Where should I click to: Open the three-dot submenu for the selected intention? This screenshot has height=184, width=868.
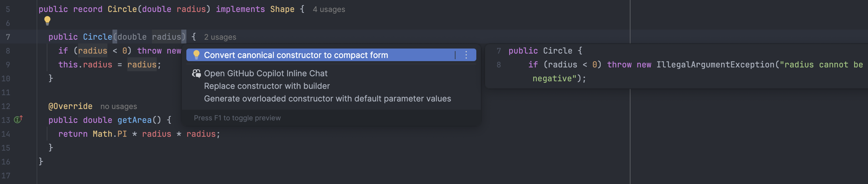coord(466,55)
